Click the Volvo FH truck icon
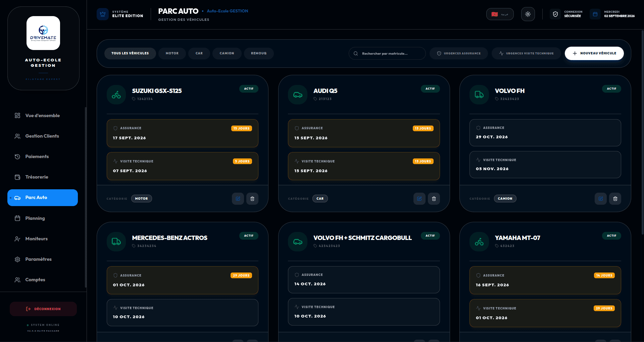 coord(479,95)
